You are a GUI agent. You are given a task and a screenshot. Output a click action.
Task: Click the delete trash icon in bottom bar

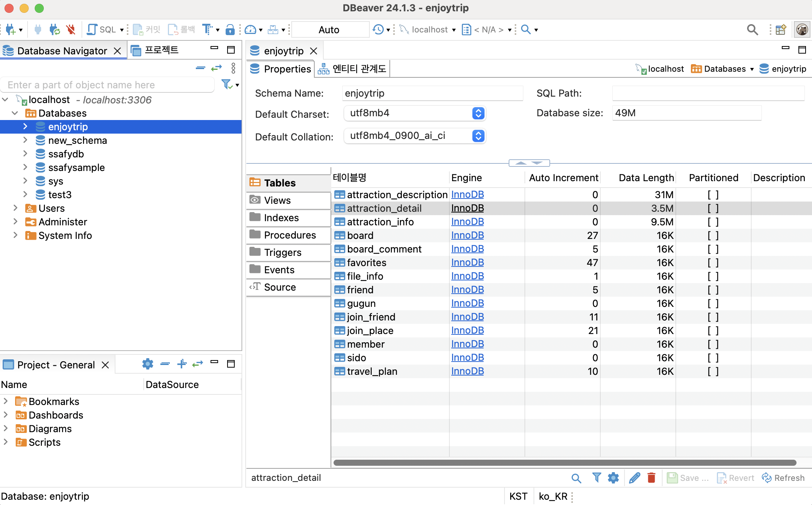(651, 478)
